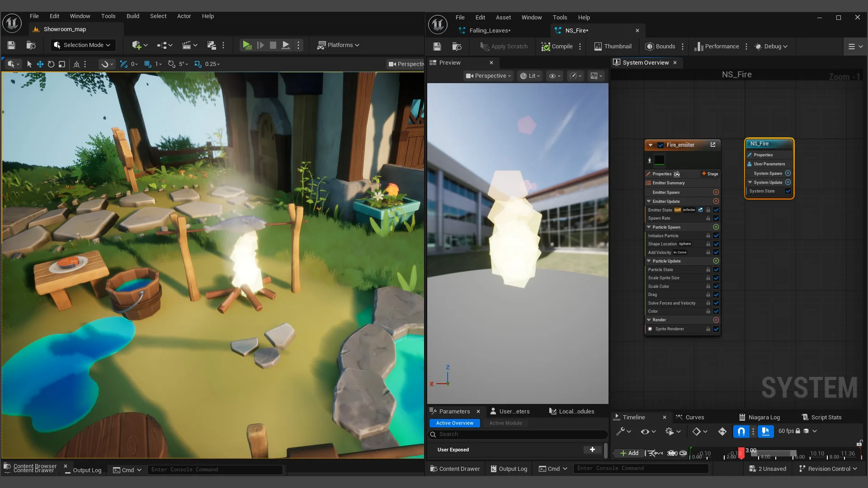The width and height of the screenshot is (868, 488).
Task: Open the Script Stats tab
Action: (x=821, y=418)
